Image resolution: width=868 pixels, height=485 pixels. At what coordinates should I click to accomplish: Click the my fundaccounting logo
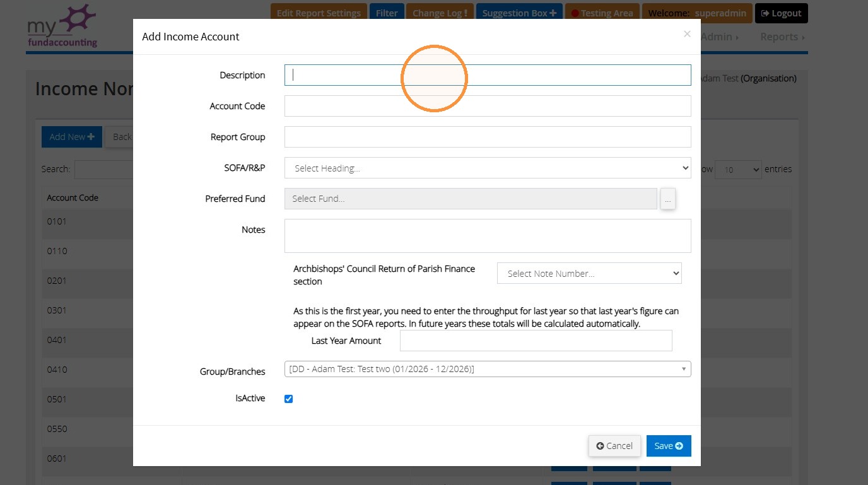point(62,26)
